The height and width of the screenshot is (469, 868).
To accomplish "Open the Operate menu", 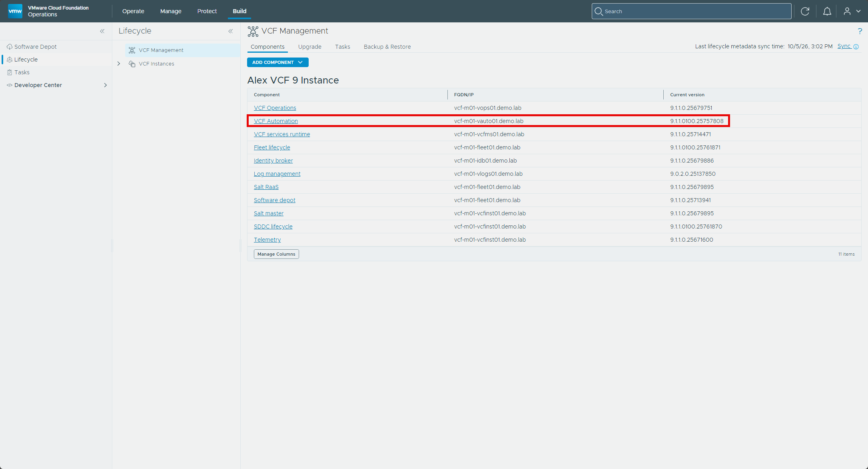I will (x=133, y=11).
